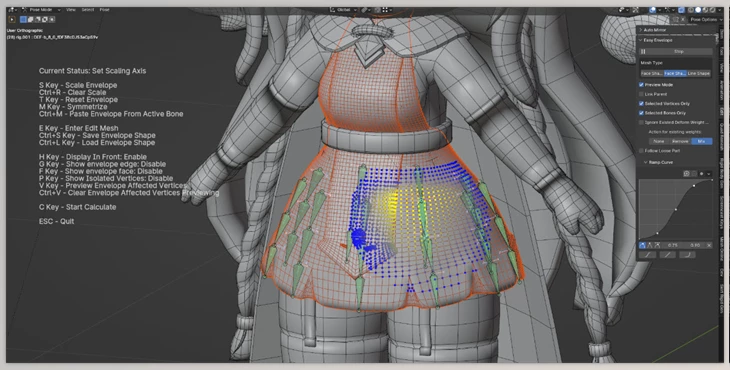Choose the invert selection mode icon
This screenshot has width=730, height=370.
coord(45,20)
